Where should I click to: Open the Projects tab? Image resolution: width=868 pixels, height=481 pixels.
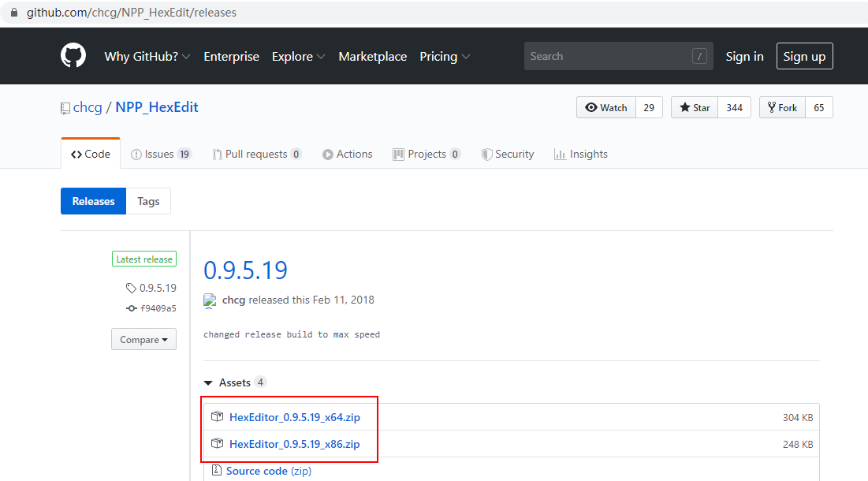pos(427,154)
